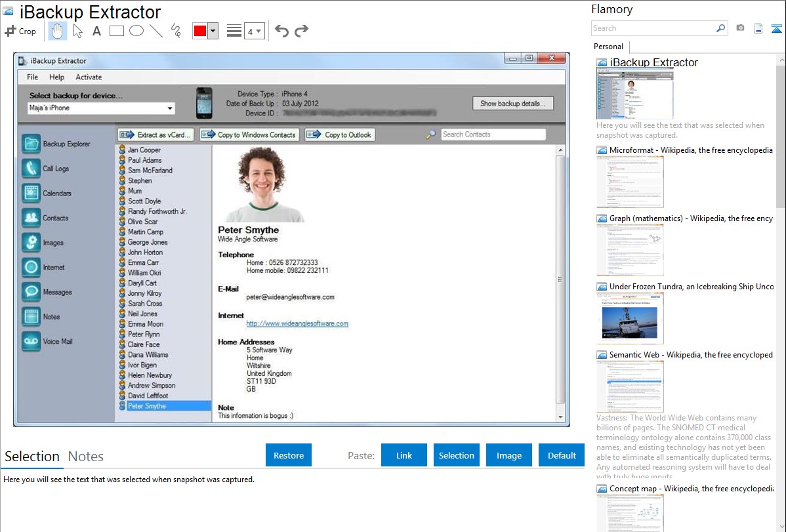
Task: Click Copy to Outlook button
Action: tap(340, 135)
